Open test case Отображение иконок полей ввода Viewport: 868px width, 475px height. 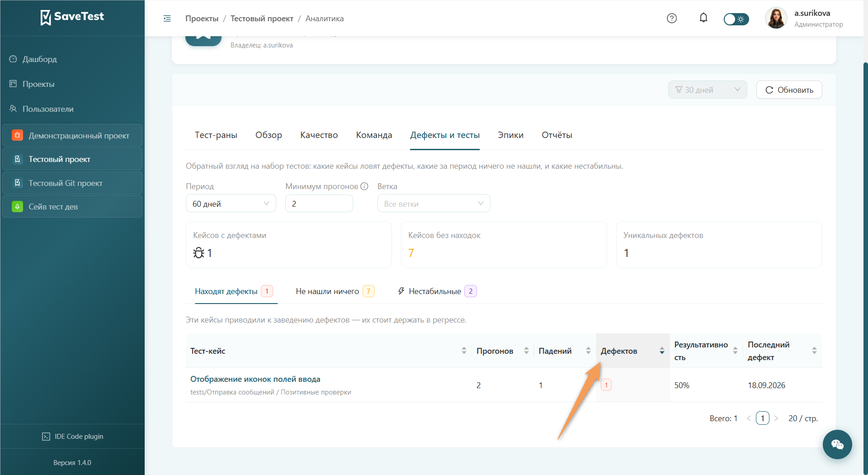click(255, 379)
